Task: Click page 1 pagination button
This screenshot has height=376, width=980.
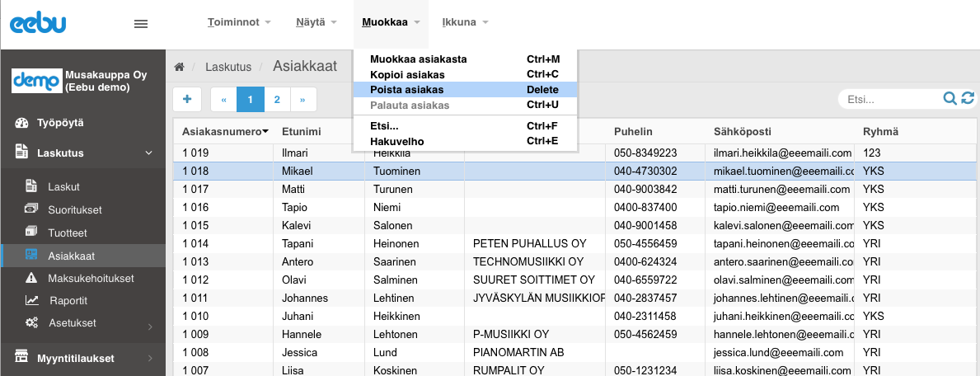Action: 250,100
